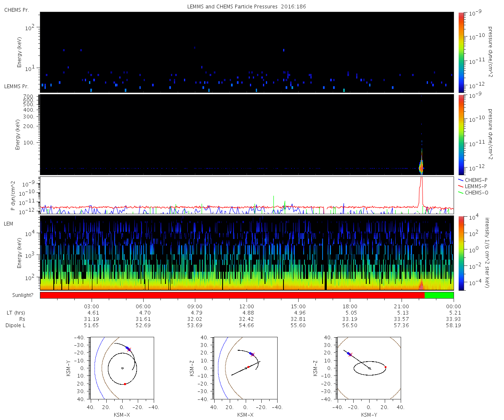Click the 12:00 time axis tick label
Viewport: 504px width, 420px height.
point(247,306)
